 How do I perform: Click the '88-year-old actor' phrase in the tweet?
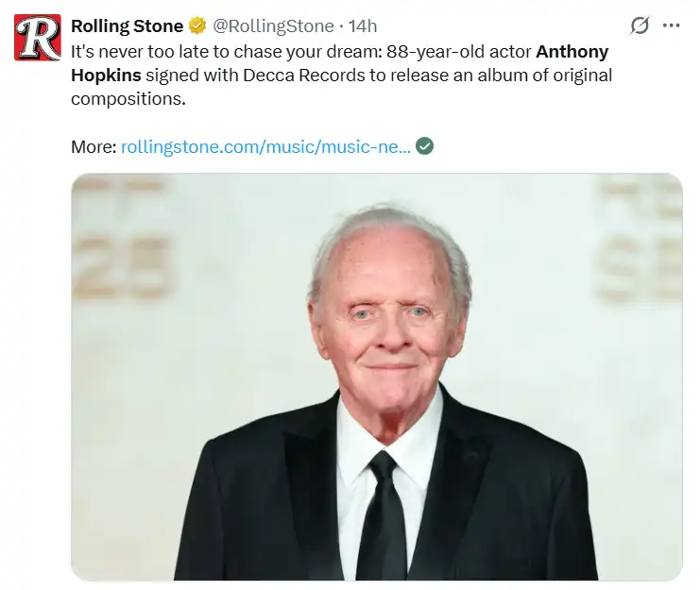[x=459, y=52]
